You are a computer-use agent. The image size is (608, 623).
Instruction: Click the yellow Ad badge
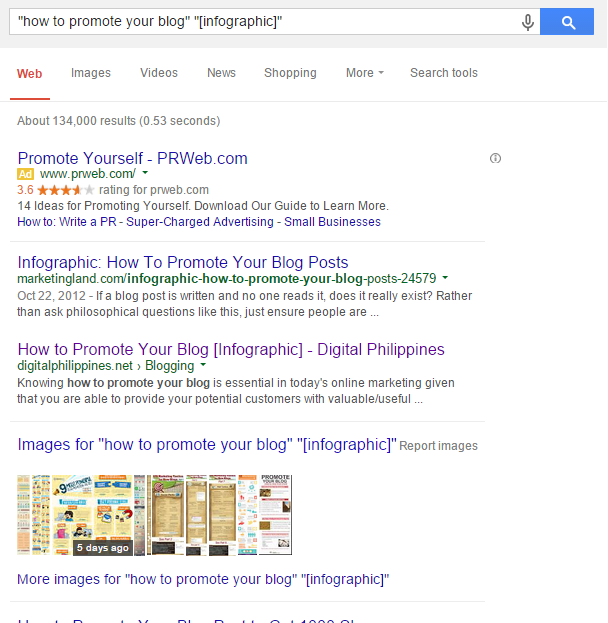[25, 174]
